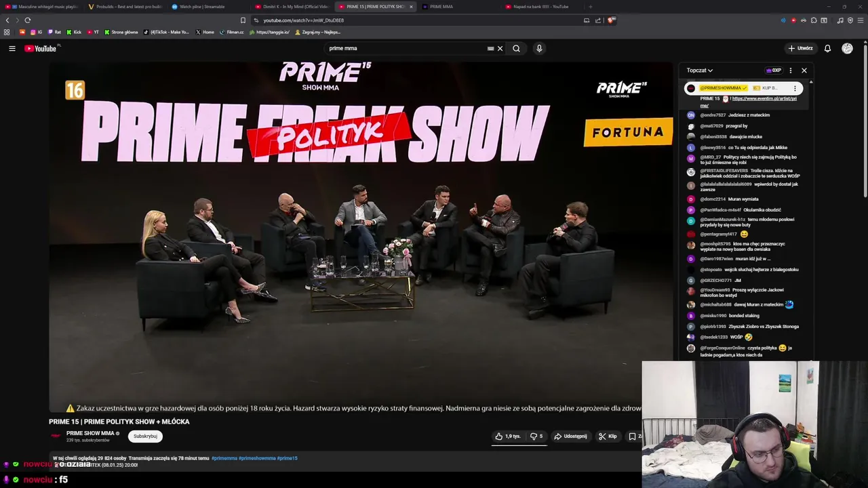Open the tanggle.io bookmark

coord(270,32)
